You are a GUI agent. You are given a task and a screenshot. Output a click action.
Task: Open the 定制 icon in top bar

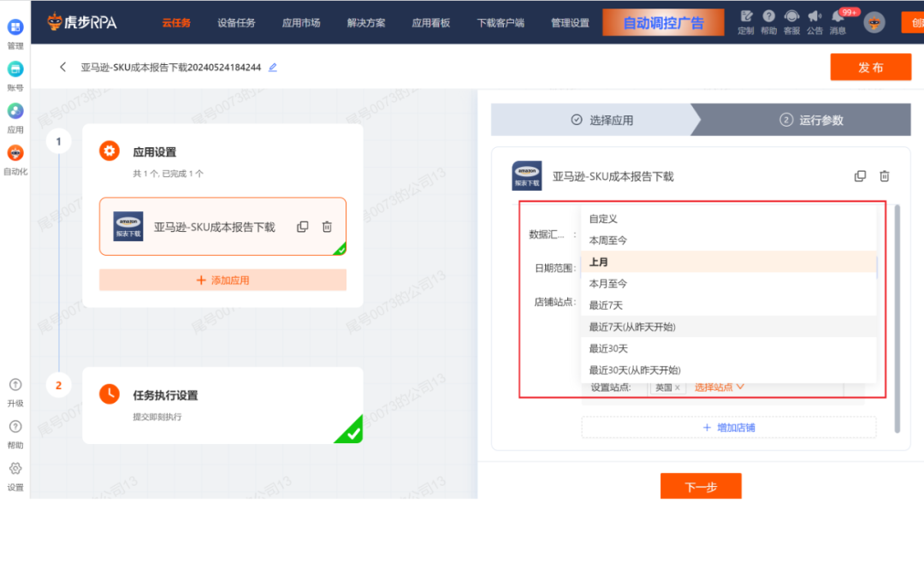(746, 16)
